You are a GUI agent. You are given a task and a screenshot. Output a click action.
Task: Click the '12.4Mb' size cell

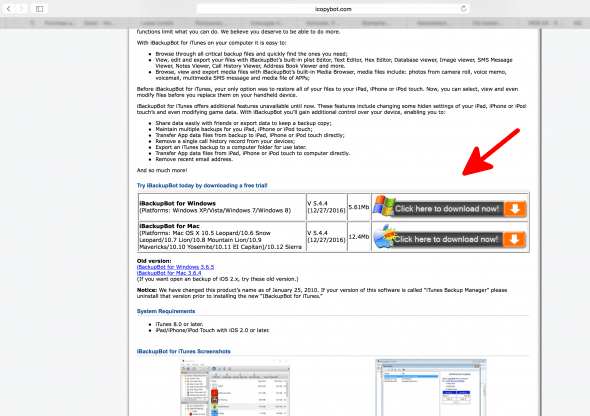click(359, 237)
